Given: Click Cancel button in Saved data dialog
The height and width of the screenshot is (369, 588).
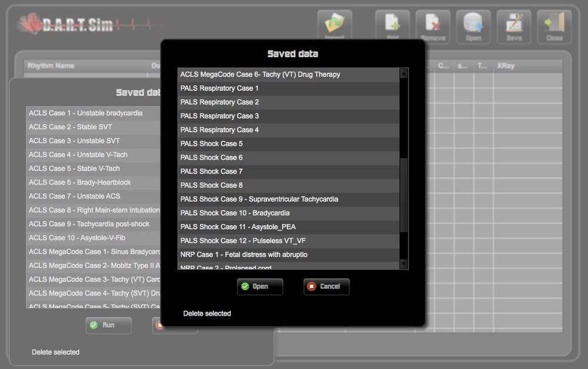Looking at the screenshot, I should pos(326,287).
